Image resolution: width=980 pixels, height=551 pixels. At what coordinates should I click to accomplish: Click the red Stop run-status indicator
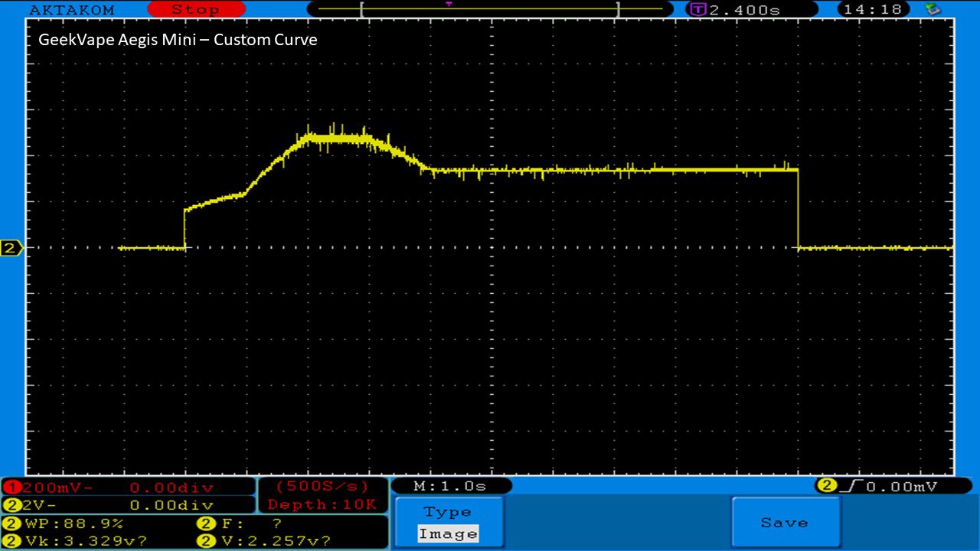[195, 10]
